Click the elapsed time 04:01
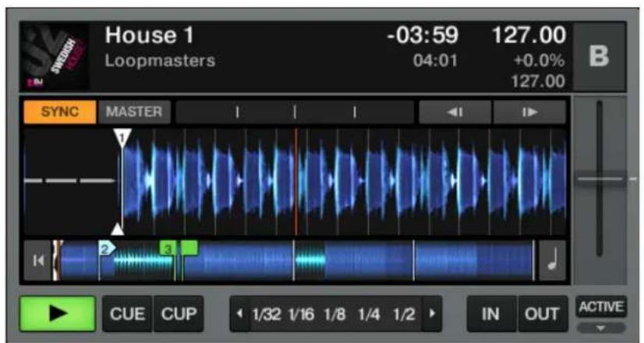Image resolution: width=644 pixels, height=343 pixels. [435, 61]
